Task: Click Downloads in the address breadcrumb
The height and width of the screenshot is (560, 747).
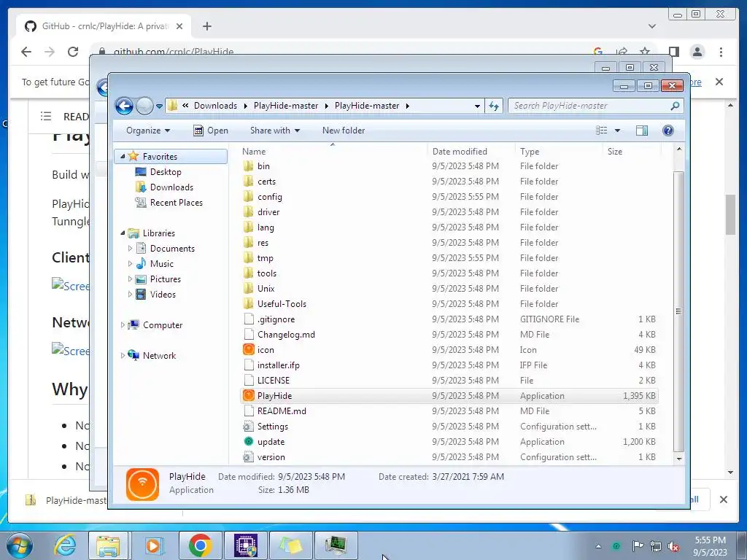Action: click(215, 106)
